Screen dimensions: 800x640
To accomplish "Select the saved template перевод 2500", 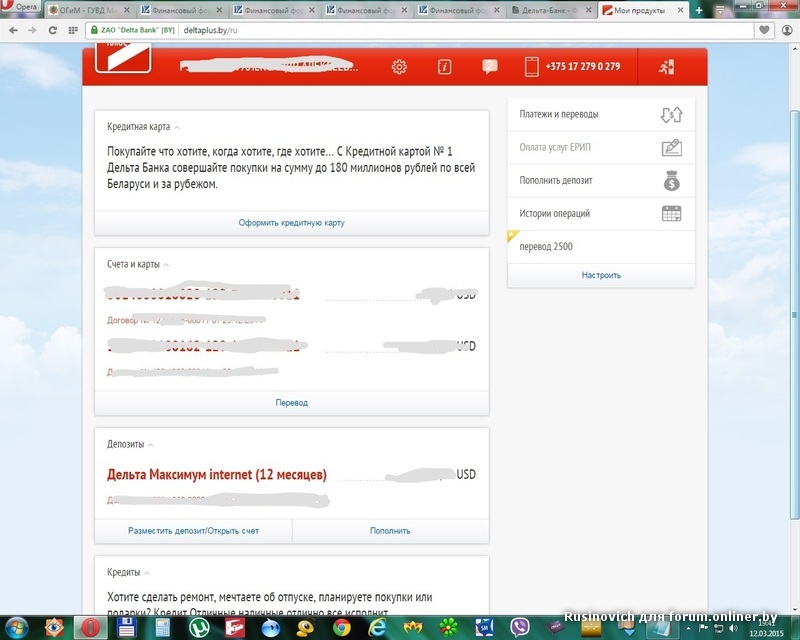I will [601, 247].
